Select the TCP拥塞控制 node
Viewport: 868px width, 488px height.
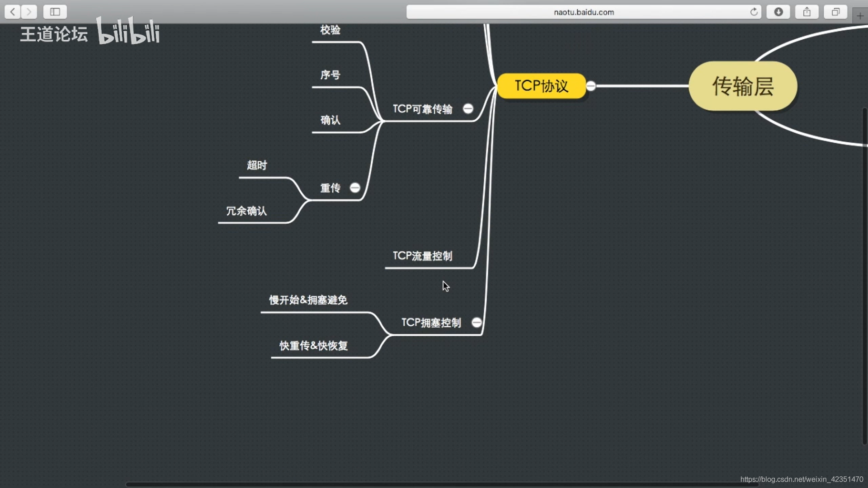click(x=431, y=323)
